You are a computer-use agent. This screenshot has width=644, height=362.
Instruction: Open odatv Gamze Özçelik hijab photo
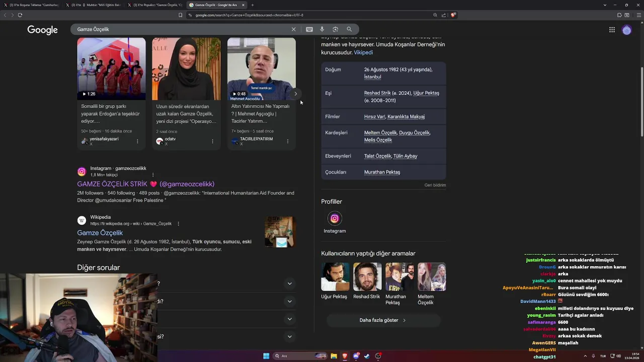(186, 69)
